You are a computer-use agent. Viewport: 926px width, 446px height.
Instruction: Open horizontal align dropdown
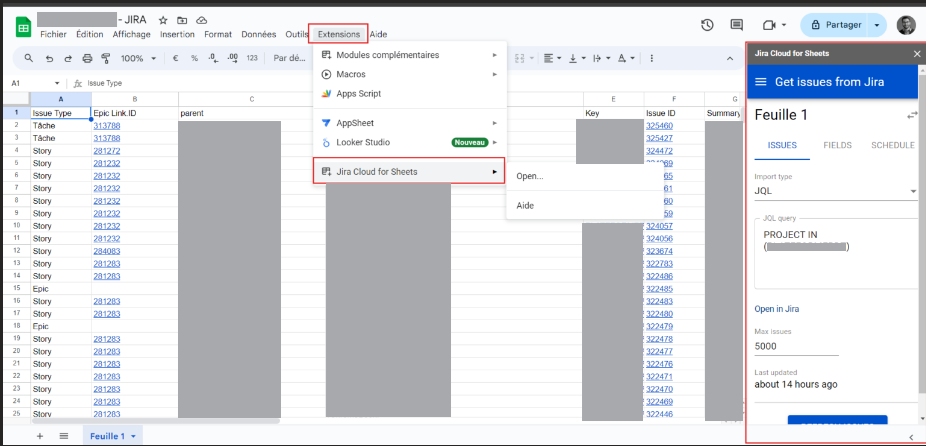tap(552, 58)
